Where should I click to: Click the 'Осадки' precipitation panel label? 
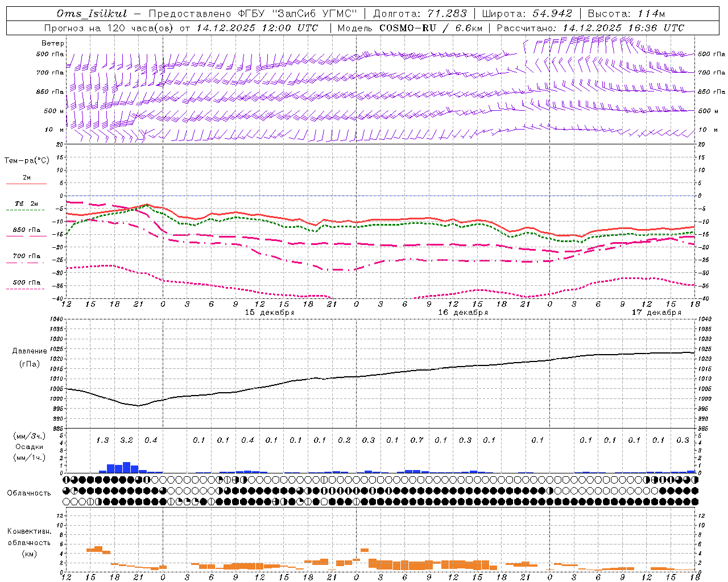pos(30,447)
